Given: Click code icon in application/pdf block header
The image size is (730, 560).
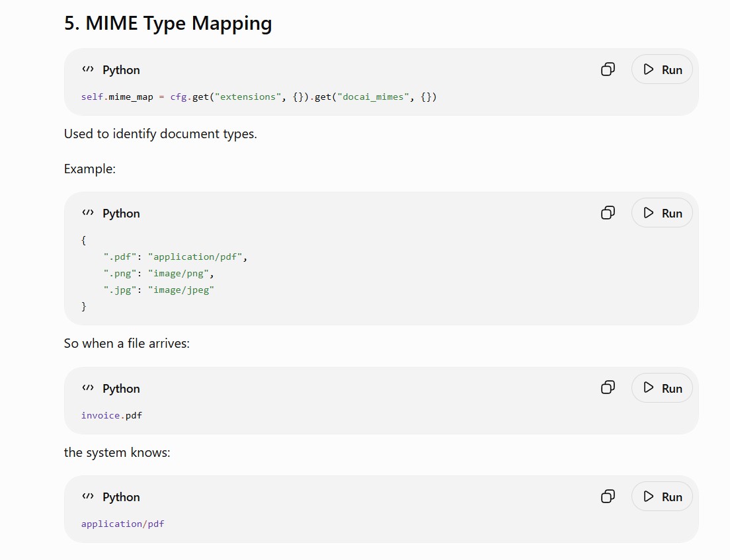Looking at the screenshot, I should click(87, 497).
